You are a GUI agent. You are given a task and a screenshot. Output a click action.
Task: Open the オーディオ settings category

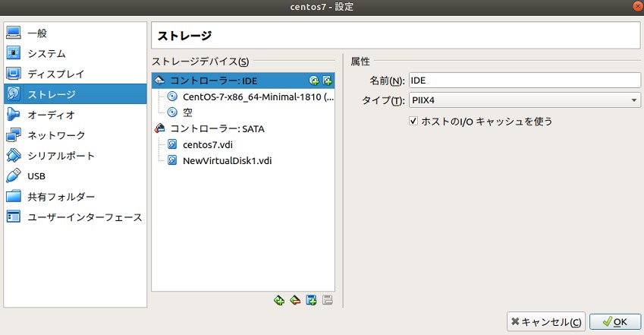tap(75, 115)
